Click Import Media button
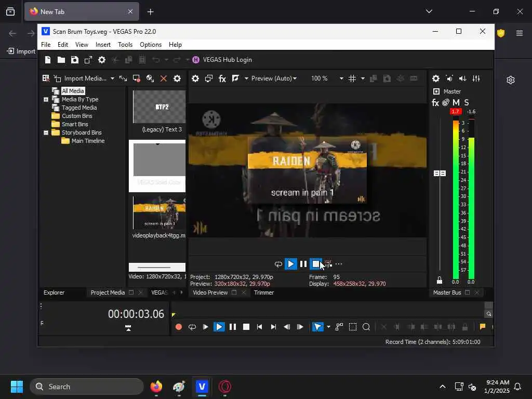This screenshot has height=399, width=532. click(81, 78)
